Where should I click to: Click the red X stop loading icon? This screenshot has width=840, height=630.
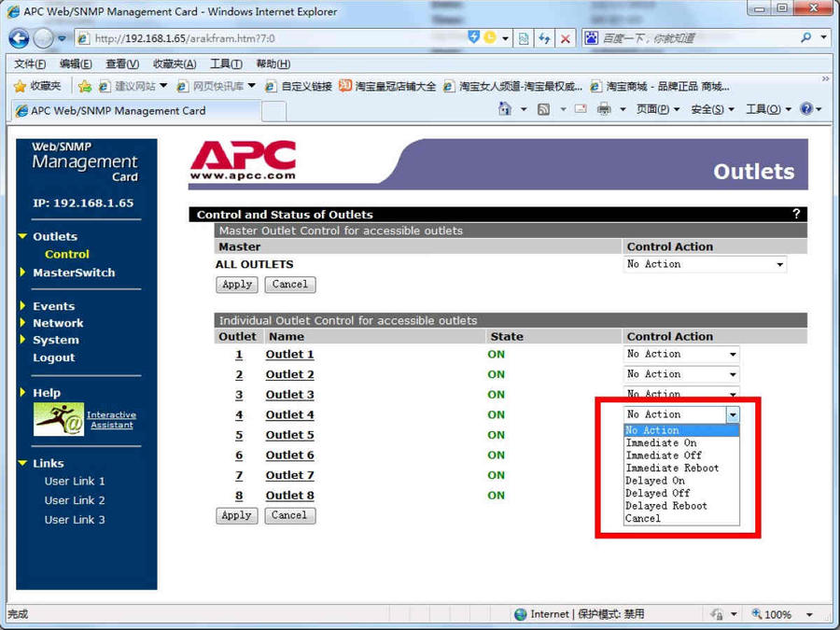click(566, 38)
